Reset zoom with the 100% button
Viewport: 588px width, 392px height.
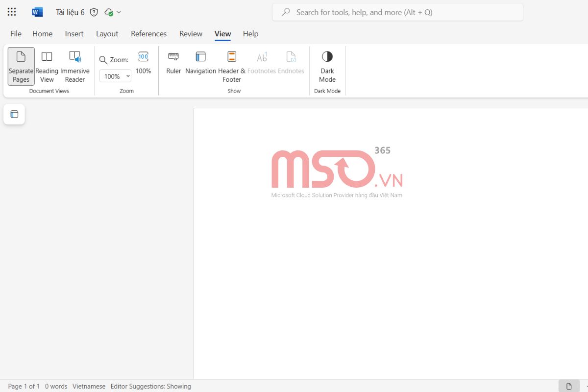click(143, 62)
